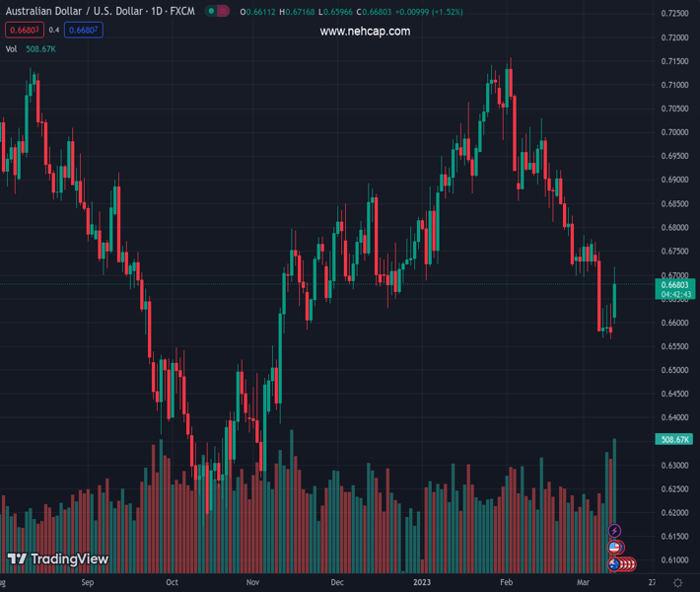Click the volume label 508.67K on axis
The image size is (700, 592).
click(675, 439)
